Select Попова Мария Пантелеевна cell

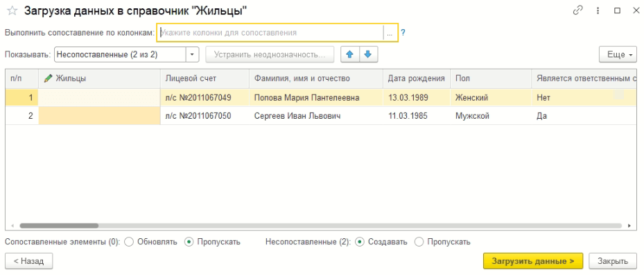tap(316, 98)
